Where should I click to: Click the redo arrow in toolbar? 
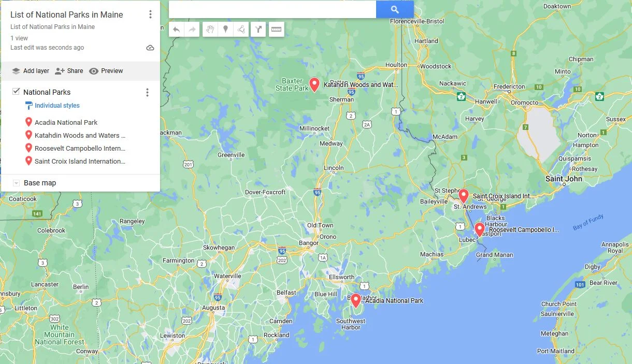[192, 30]
